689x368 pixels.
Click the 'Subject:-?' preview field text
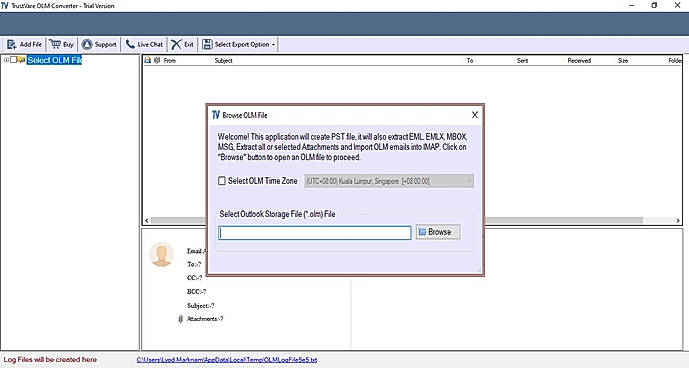coord(200,306)
